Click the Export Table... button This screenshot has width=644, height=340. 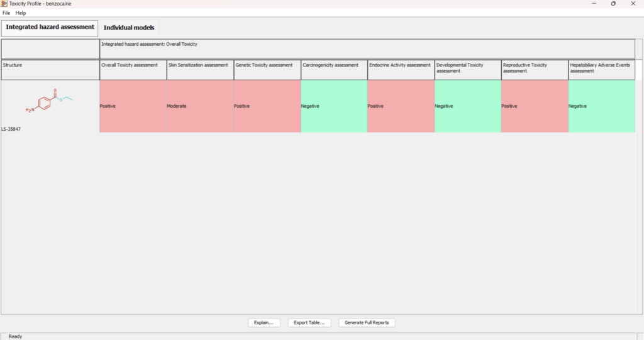click(x=309, y=322)
